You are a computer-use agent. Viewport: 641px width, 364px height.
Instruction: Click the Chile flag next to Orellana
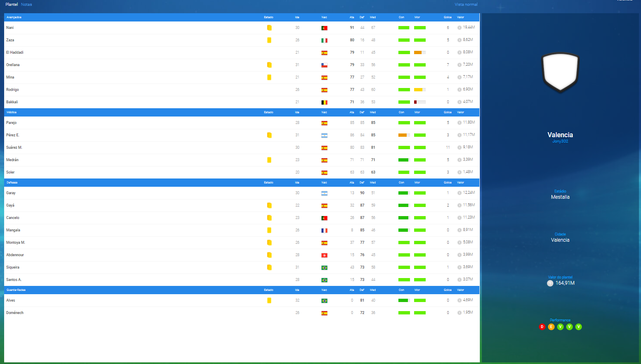click(324, 65)
